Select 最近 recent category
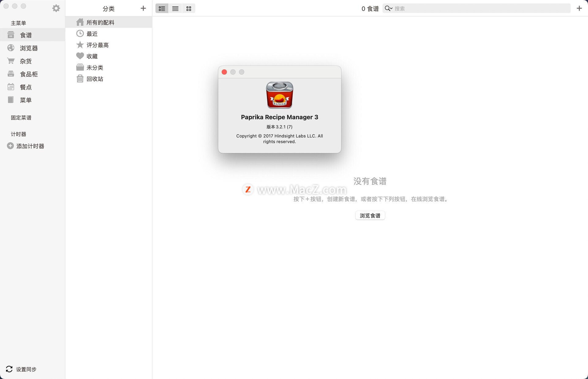 pyautogui.click(x=109, y=34)
